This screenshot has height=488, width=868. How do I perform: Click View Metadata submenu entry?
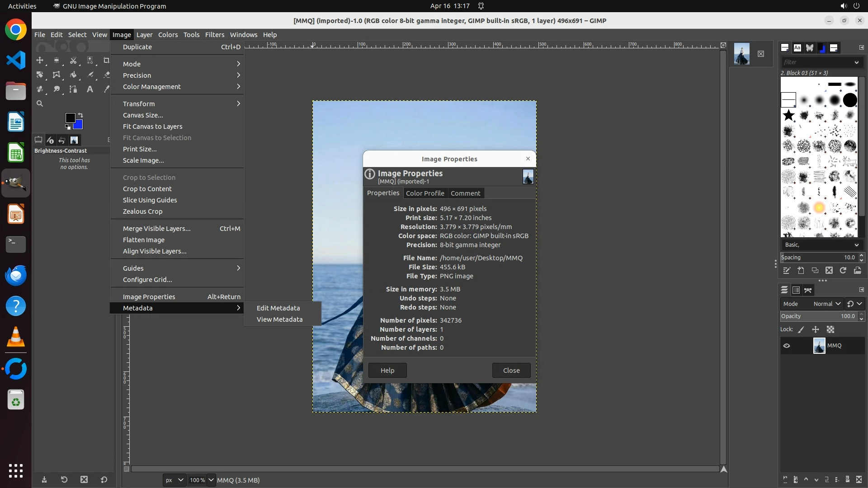click(279, 319)
